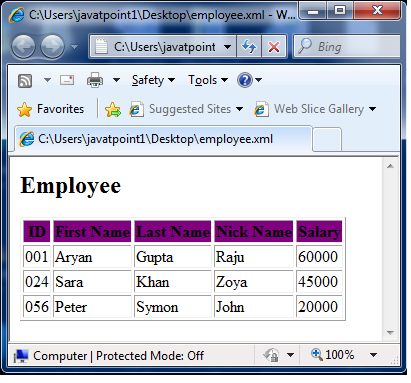
Task: Click the Sara first name cell
Action: point(92,282)
